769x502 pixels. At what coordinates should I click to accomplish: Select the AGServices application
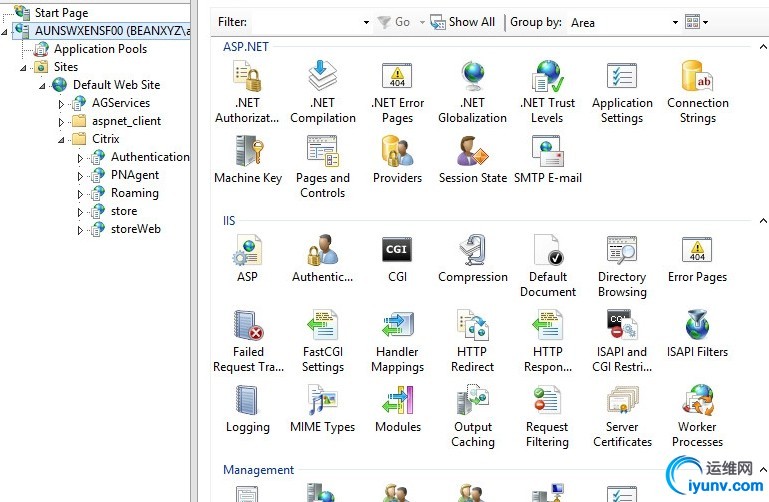121,103
